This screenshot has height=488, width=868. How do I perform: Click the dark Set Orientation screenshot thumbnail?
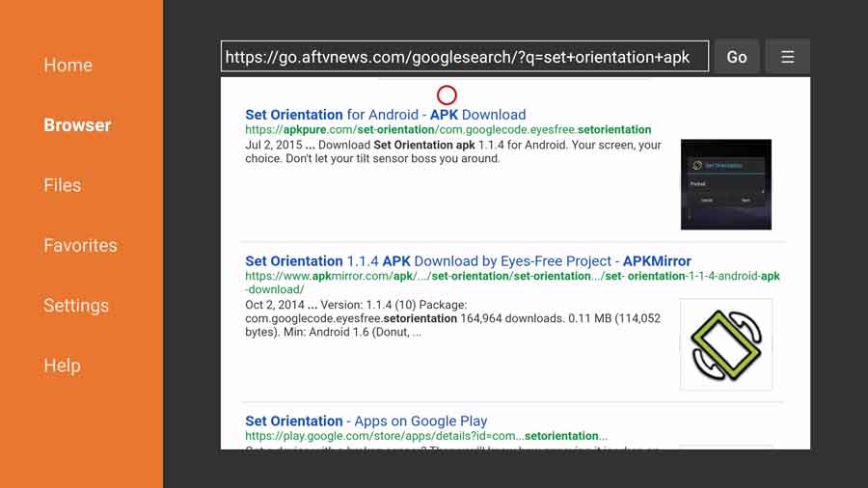point(725,184)
